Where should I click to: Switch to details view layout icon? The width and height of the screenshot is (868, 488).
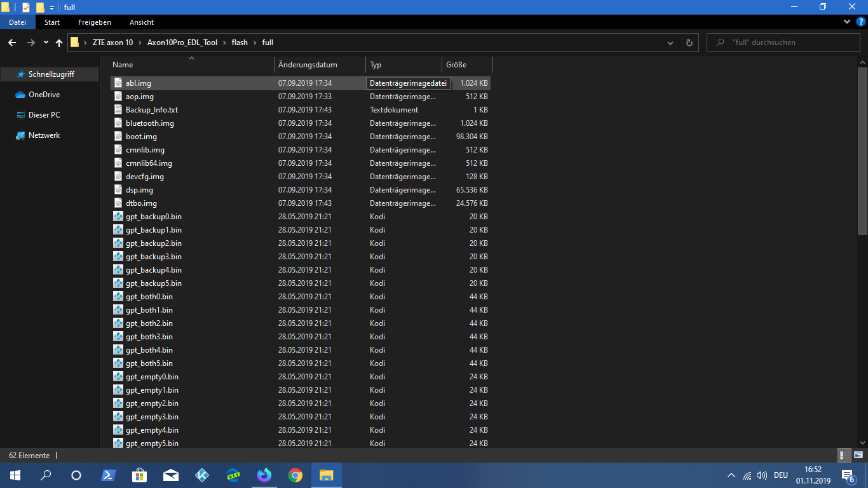pyautogui.click(x=844, y=456)
